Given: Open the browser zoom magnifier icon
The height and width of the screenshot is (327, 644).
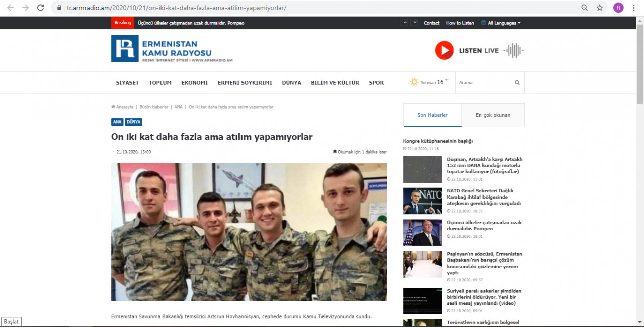Looking at the screenshot, I should tap(584, 8).
